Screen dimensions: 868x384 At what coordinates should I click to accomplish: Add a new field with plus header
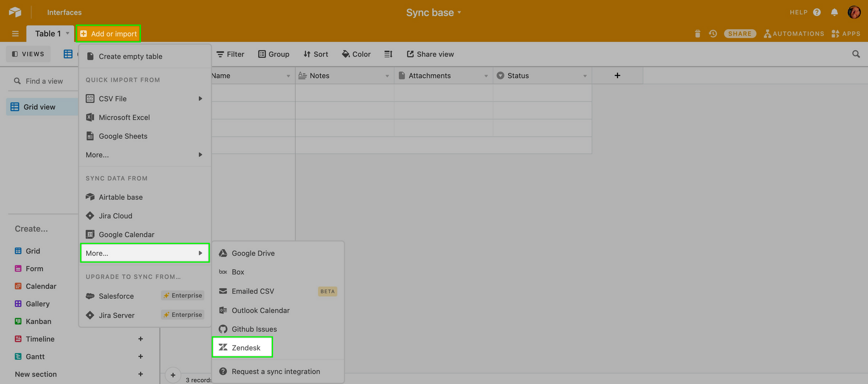[617, 76]
